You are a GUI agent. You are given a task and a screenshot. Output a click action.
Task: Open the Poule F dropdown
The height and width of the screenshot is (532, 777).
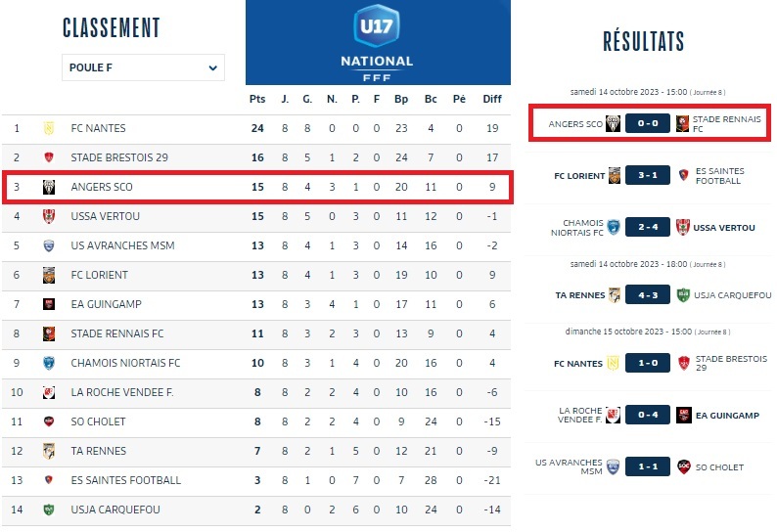143,67
